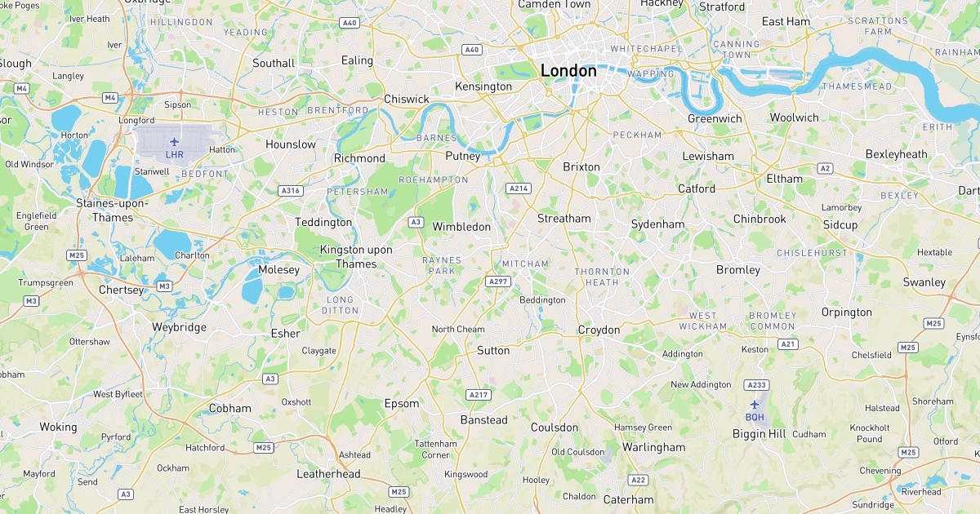Image resolution: width=980 pixels, height=514 pixels.
Task: Select the Staines-upon-Thames label
Action: coord(105,210)
